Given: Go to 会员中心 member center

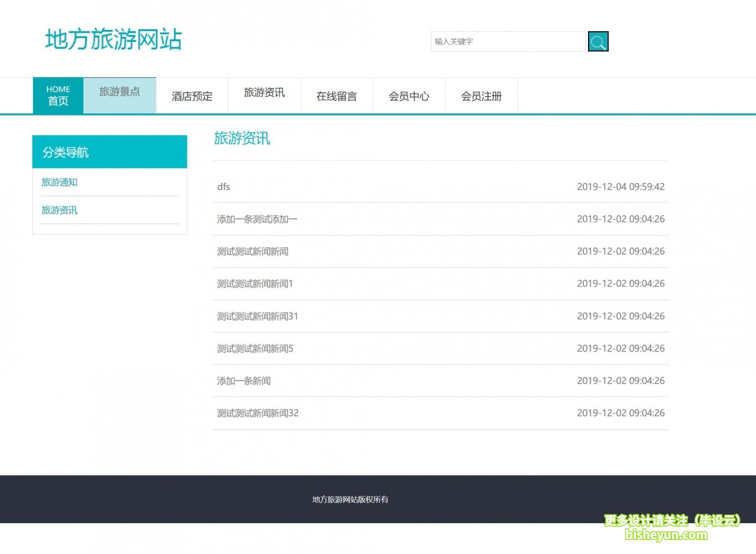Looking at the screenshot, I should [x=409, y=96].
